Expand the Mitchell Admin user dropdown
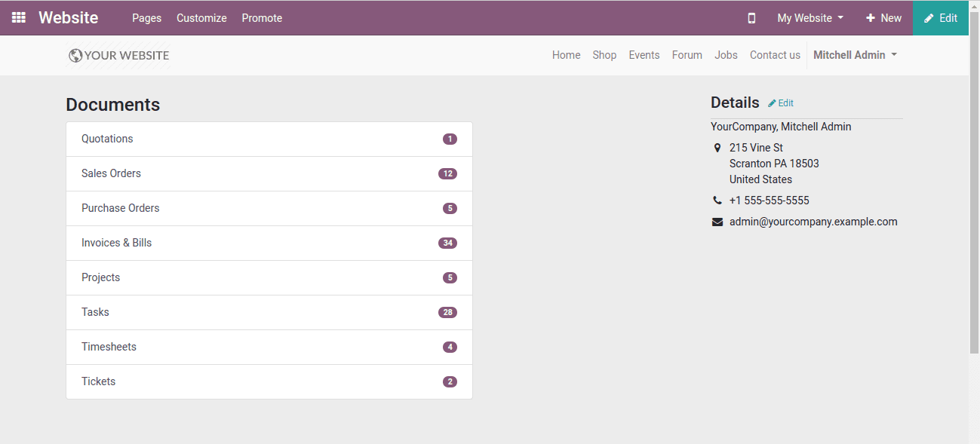Image resolution: width=980 pixels, height=444 pixels. click(855, 55)
